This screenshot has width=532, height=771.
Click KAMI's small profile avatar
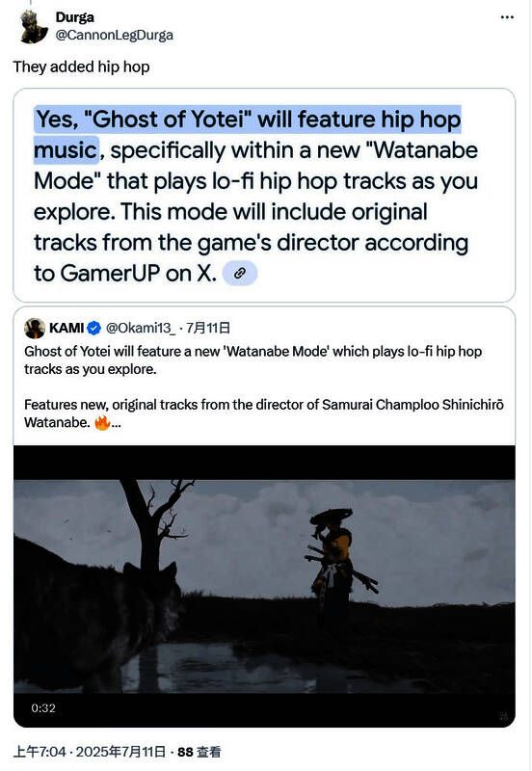tap(35, 328)
